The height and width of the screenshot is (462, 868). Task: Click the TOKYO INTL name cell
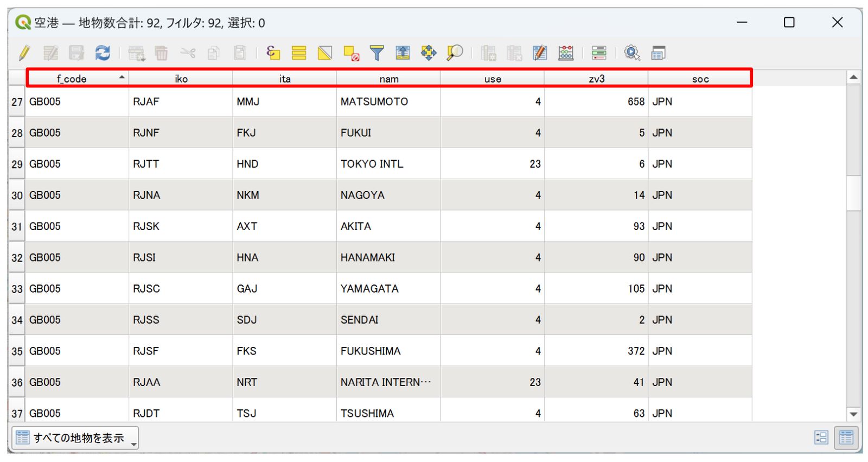(x=388, y=164)
